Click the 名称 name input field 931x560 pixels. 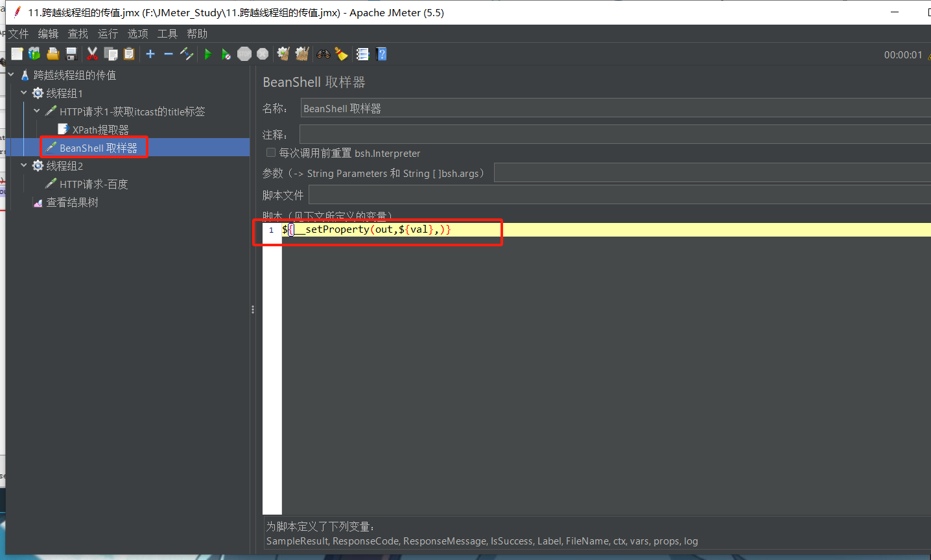pos(615,108)
